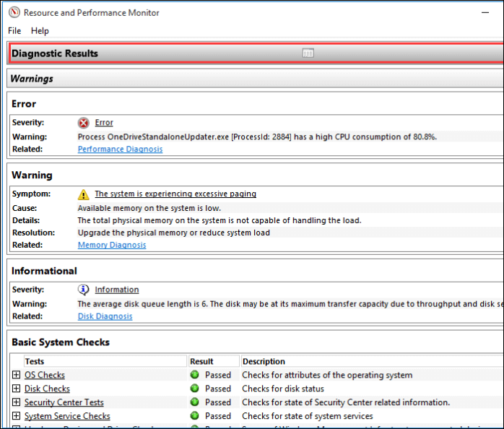504x429 pixels.
Task: Click the Resource and Performance Monitor title icon
Action: (x=14, y=12)
